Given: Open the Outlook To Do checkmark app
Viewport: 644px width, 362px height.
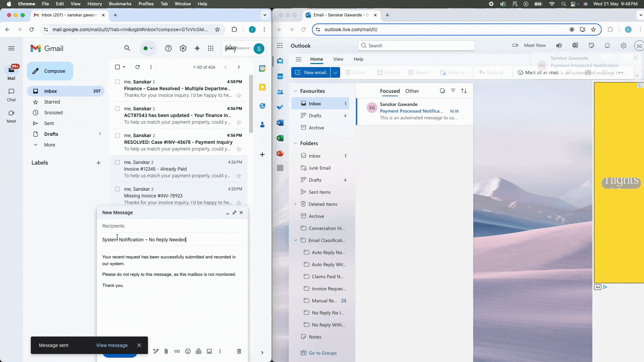Looking at the screenshot, I should (x=280, y=107).
